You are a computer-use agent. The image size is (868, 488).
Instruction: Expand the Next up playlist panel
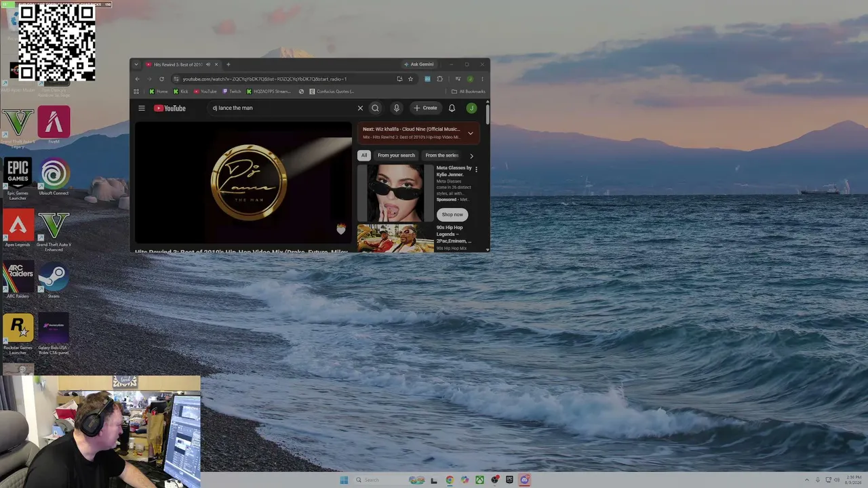coord(470,133)
